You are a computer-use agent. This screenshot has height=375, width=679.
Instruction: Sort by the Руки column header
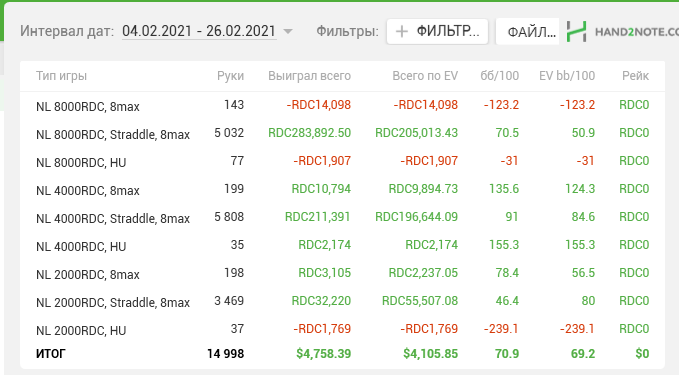[x=230, y=76]
